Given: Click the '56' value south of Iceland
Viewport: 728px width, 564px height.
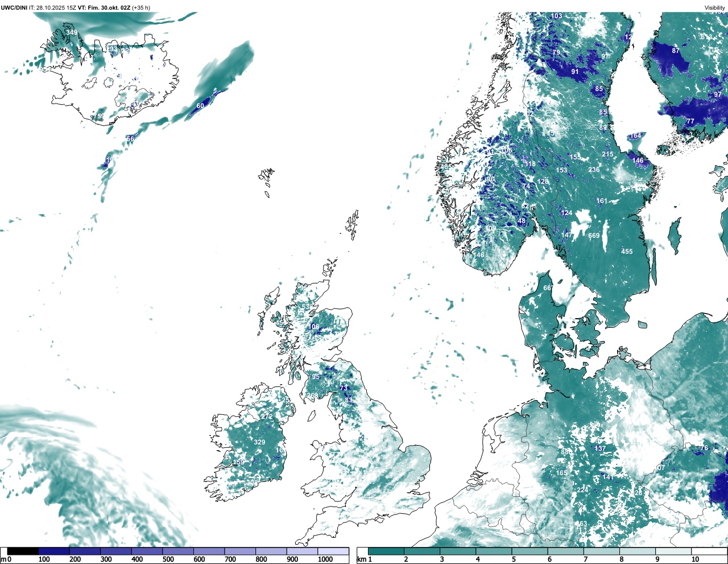Looking at the screenshot, I should pyautogui.click(x=131, y=139).
